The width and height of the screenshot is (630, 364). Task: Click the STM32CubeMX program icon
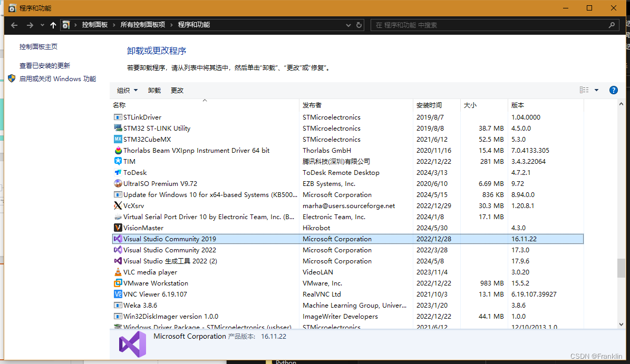point(119,139)
